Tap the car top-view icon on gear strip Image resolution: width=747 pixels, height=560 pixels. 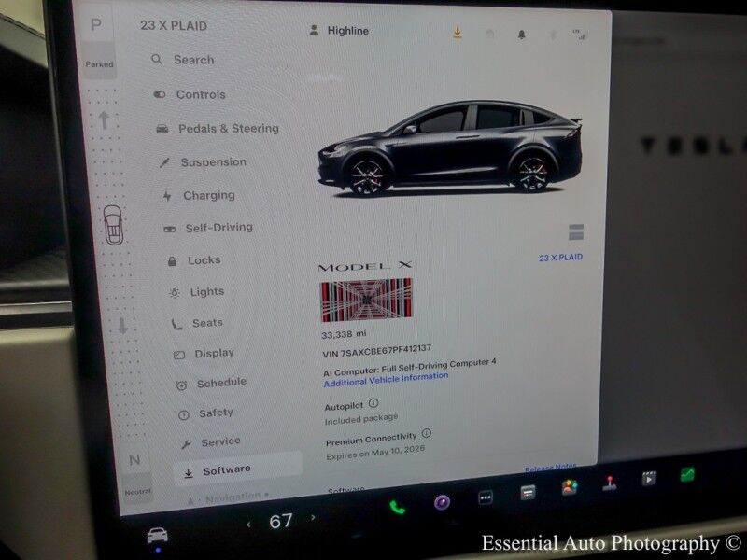pyautogui.click(x=113, y=225)
